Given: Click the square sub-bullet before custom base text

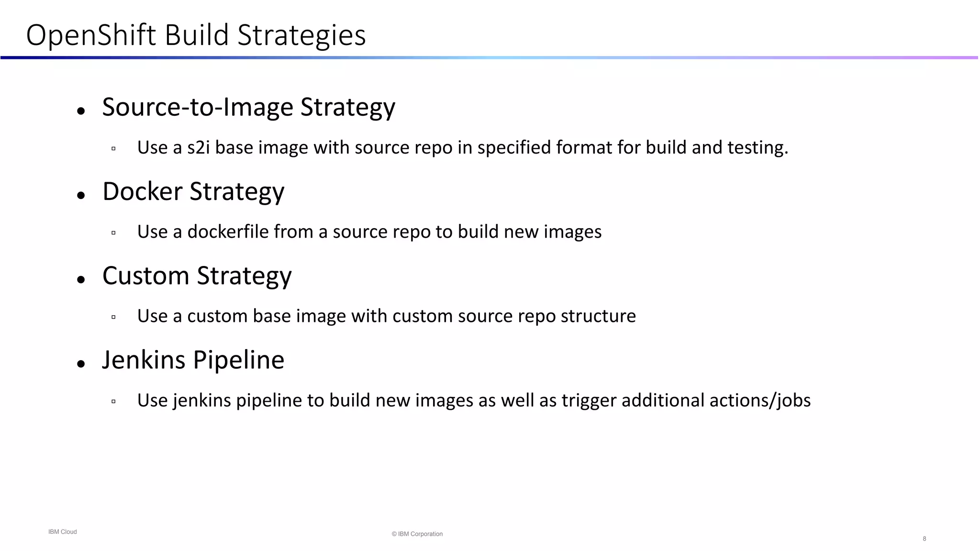Looking at the screenshot, I should [x=113, y=317].
